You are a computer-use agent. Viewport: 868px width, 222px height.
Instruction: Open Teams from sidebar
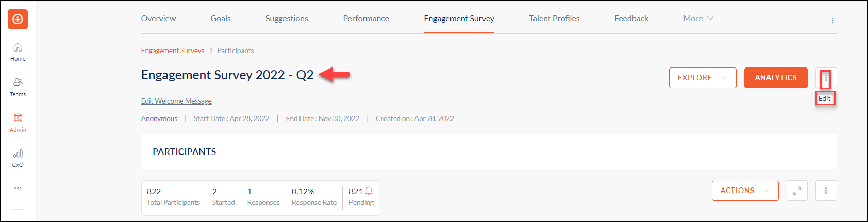18,87
